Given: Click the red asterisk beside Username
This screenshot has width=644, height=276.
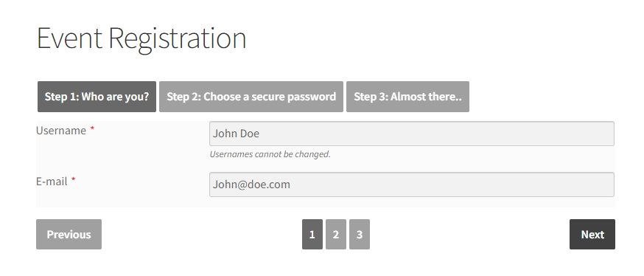Looking at the screenshot, I should click(92, 128).
